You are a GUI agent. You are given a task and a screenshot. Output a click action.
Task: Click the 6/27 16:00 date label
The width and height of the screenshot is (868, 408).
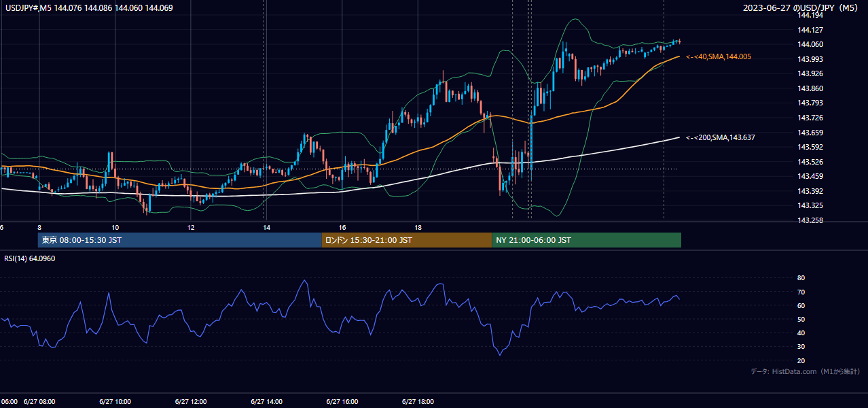[x=342, y=402]
